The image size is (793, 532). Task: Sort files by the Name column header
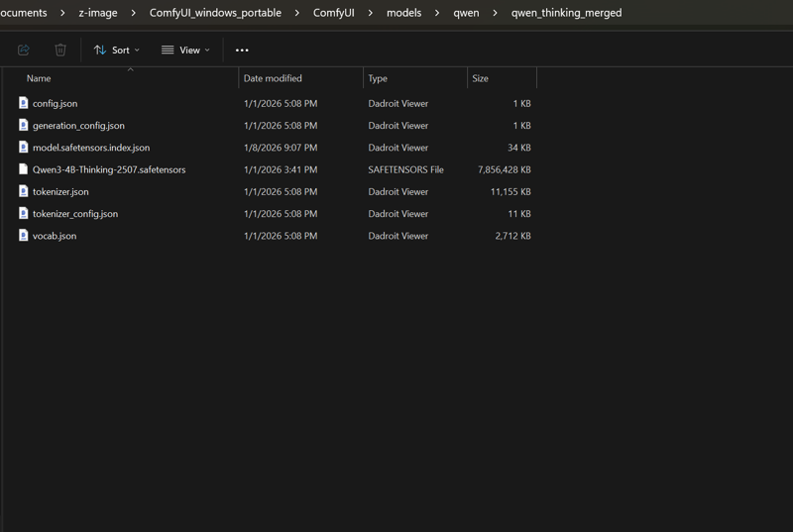pos(39,78)
